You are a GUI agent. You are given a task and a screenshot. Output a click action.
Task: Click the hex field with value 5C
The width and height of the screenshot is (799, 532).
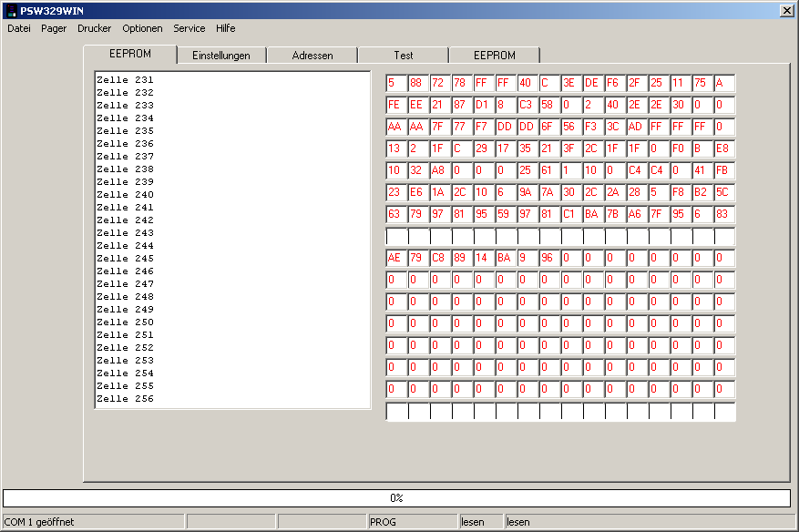724,192
